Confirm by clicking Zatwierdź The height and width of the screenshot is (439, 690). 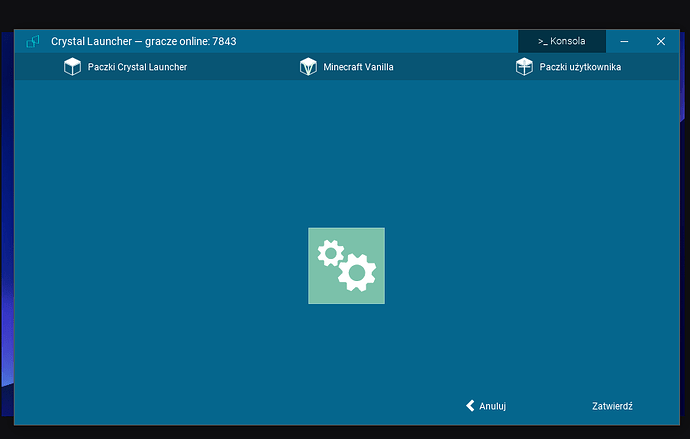[x=612, y=406]
